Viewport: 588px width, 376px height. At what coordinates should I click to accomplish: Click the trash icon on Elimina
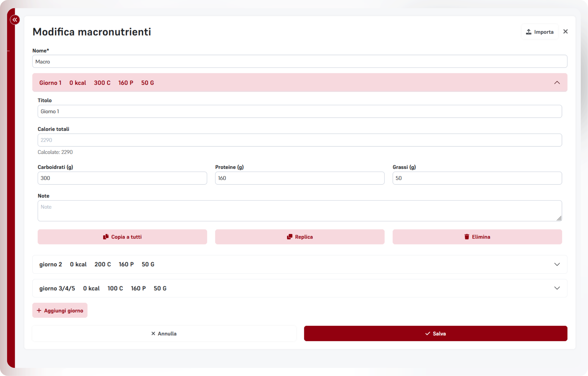467,237
